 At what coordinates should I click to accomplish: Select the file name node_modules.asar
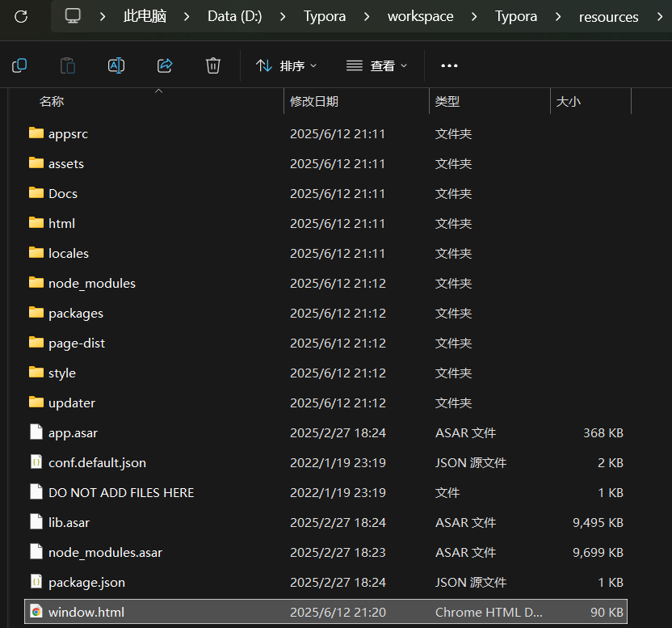[106, 553]
